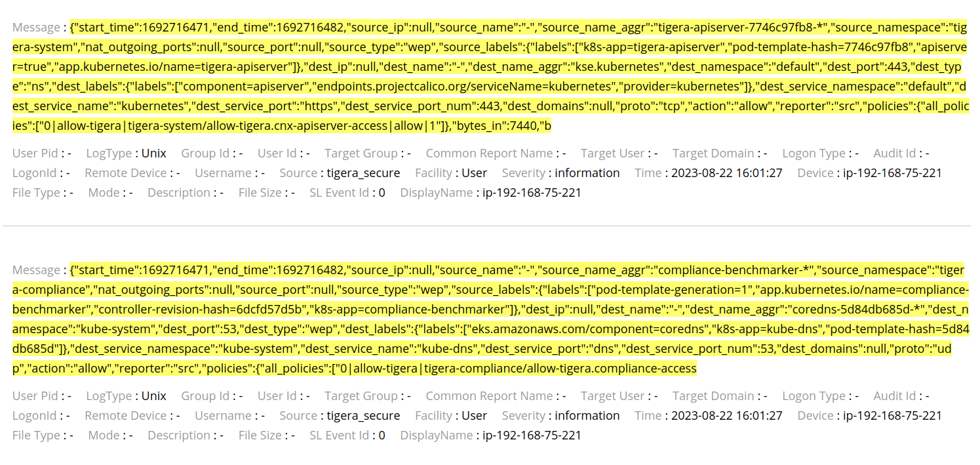This screenshot has width=980, height=465.
Task: Click the Common Report Name label in the compliance-benchmarker entry
Action: point(490,396)
